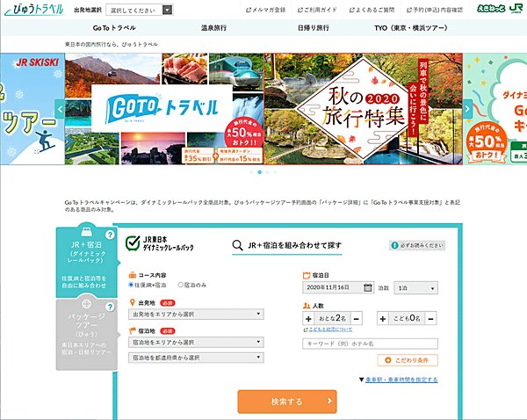Viewport: 527px width, 420px height.
Task: Select 往復JR+宿泊 radio option
Action: point(131,285)
